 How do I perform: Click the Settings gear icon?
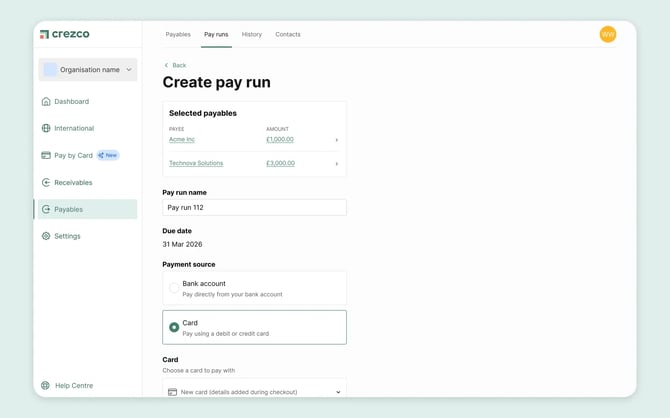pos(46,236)
